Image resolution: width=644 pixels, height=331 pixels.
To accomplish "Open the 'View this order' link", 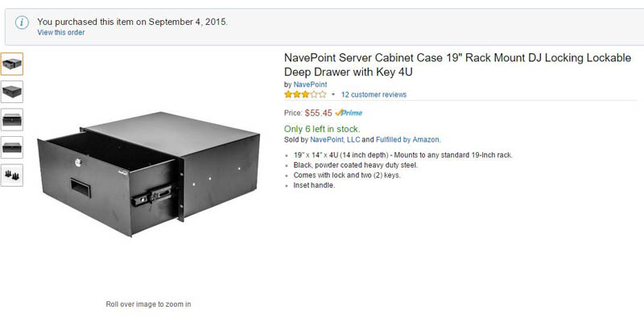I will (x=60, y=32).
